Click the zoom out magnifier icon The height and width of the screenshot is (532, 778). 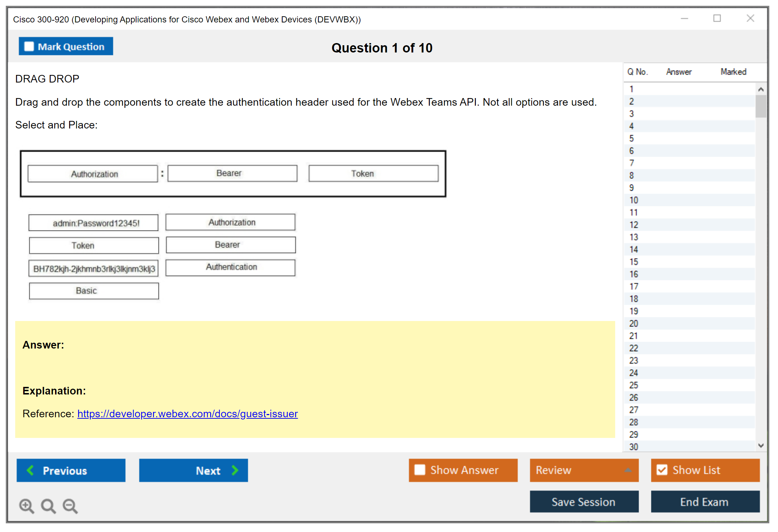tap(70, 506)
